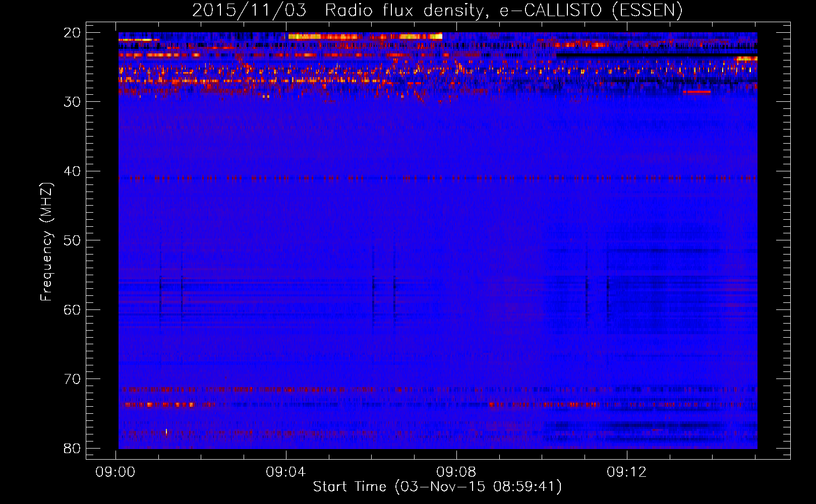Image resolution: width=816 pixels, height=504 pixels.
Task: Click the 70 frequency tick label
Action: (x=73, y=379)
